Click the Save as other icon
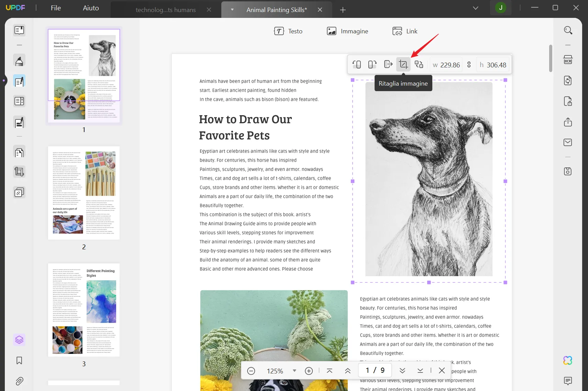The width and height of the screenshot is (588, 391). [568, 171]
